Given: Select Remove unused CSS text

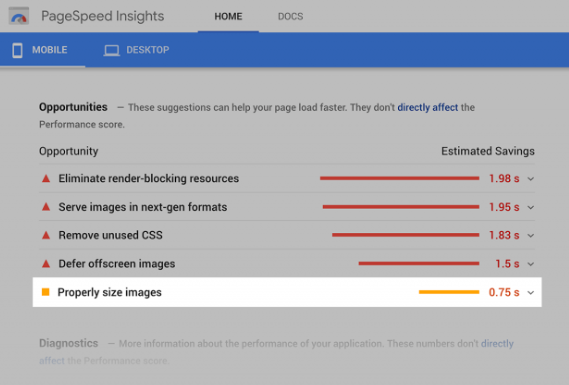Looking at the screenshot, I should pos(111,235).
